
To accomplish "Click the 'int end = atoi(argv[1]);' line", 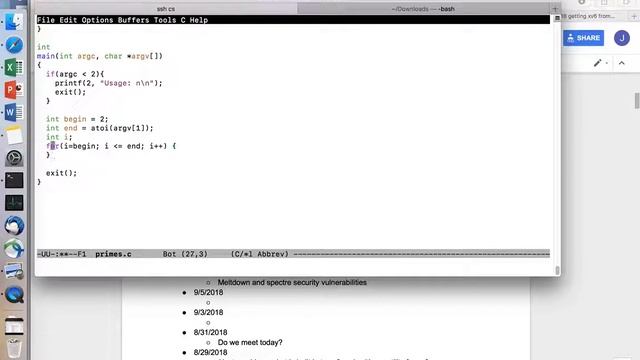I will (x=100, y=128).
